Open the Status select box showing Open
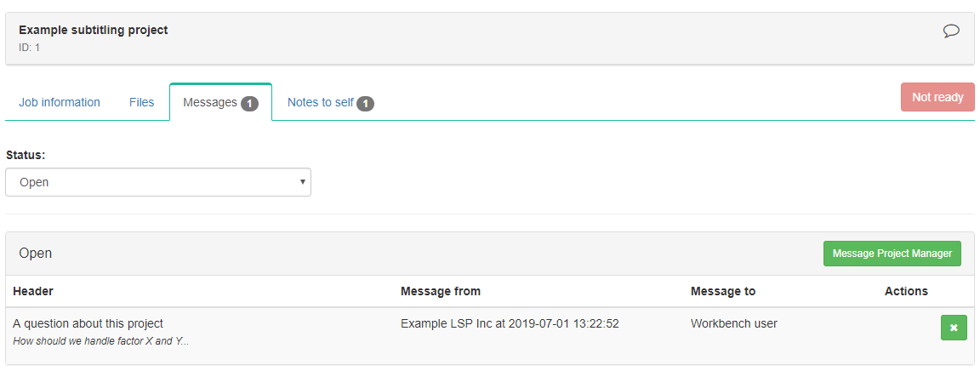 158,182
